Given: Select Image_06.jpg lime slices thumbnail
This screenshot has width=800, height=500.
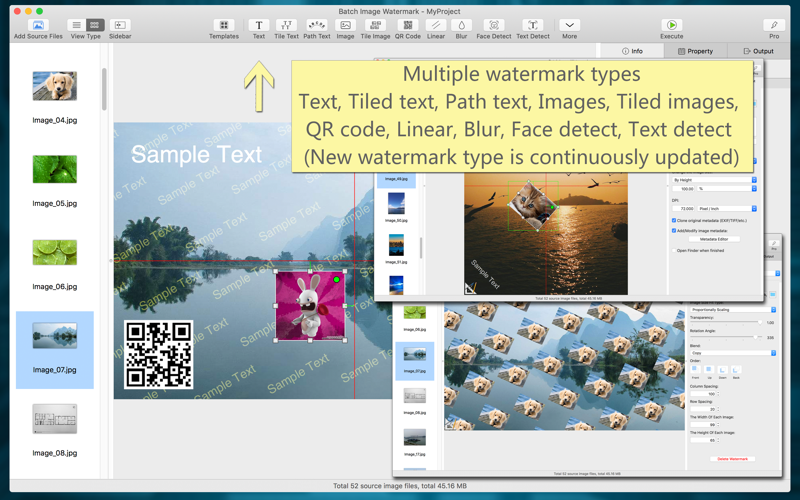Looking at the screenshot, I should coord(55,252).
